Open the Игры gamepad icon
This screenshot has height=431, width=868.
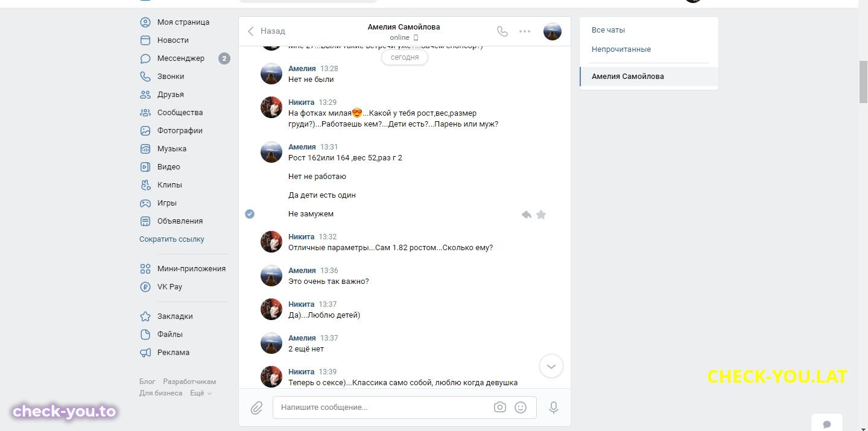pos(145,203)
